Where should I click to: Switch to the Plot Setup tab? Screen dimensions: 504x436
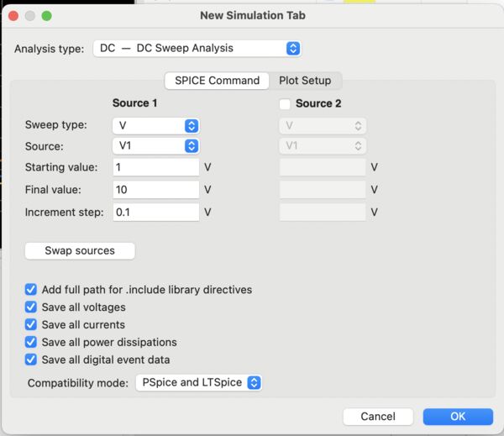point(305,81)
